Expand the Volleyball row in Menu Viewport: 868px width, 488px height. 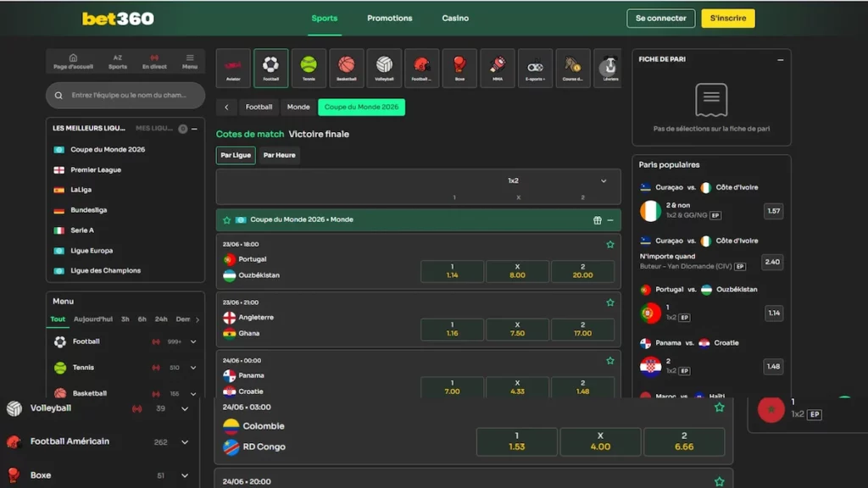[184, 409]
